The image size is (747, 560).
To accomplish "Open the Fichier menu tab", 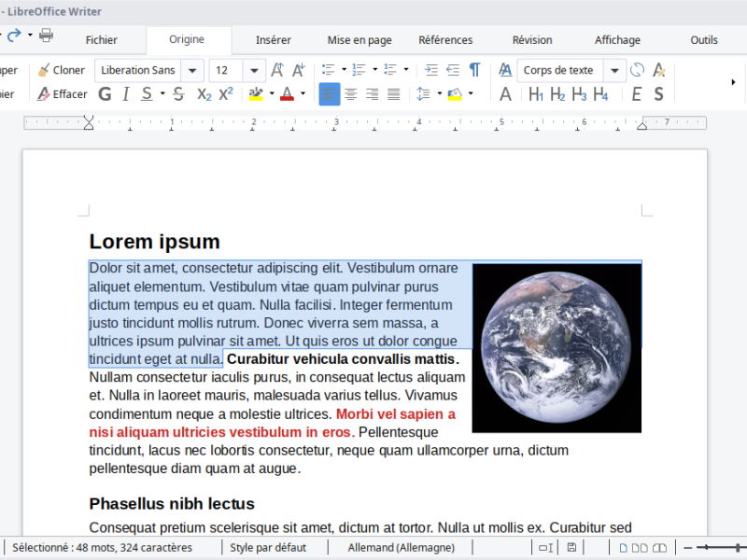I will 101,40.
